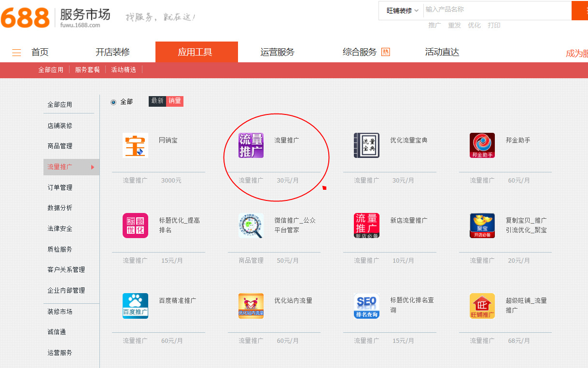Screen dimensions: 588x368
Task: Go to the 开店装修 navigation tab
Action: [112, 52]
